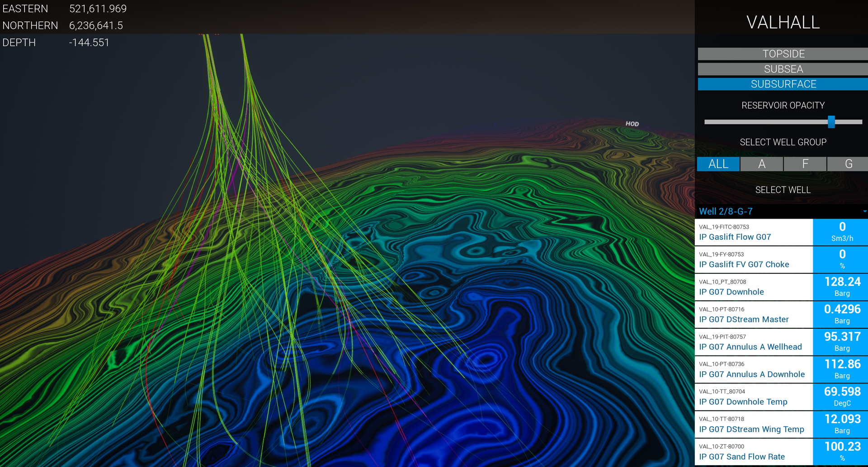
Task: Select well group A
Action: [761, 164]
